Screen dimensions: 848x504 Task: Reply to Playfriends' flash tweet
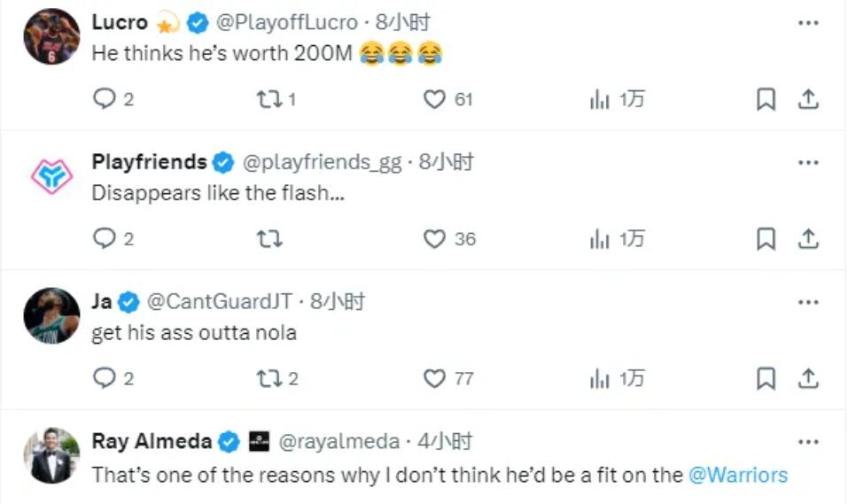tap(105, 238)
